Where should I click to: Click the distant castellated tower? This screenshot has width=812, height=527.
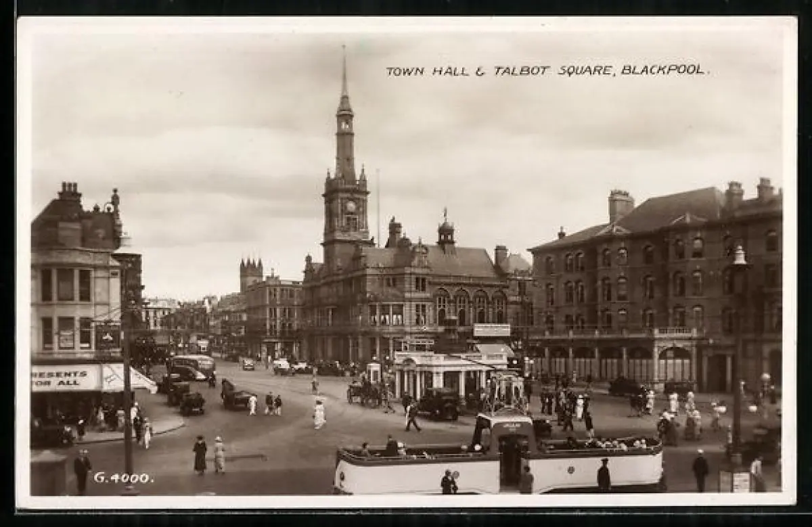point(250,272)
